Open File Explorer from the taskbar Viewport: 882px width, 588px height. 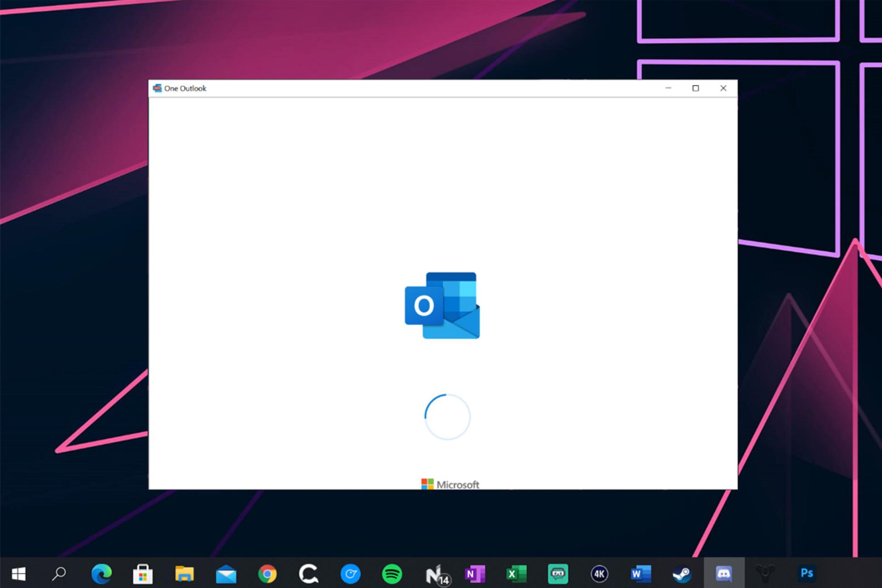184,573
